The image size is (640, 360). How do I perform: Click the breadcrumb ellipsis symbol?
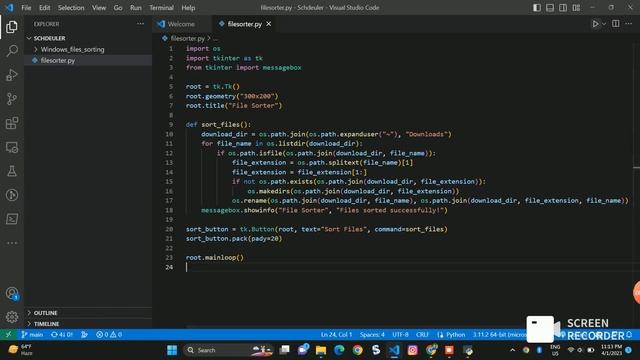tap(216, 38)
